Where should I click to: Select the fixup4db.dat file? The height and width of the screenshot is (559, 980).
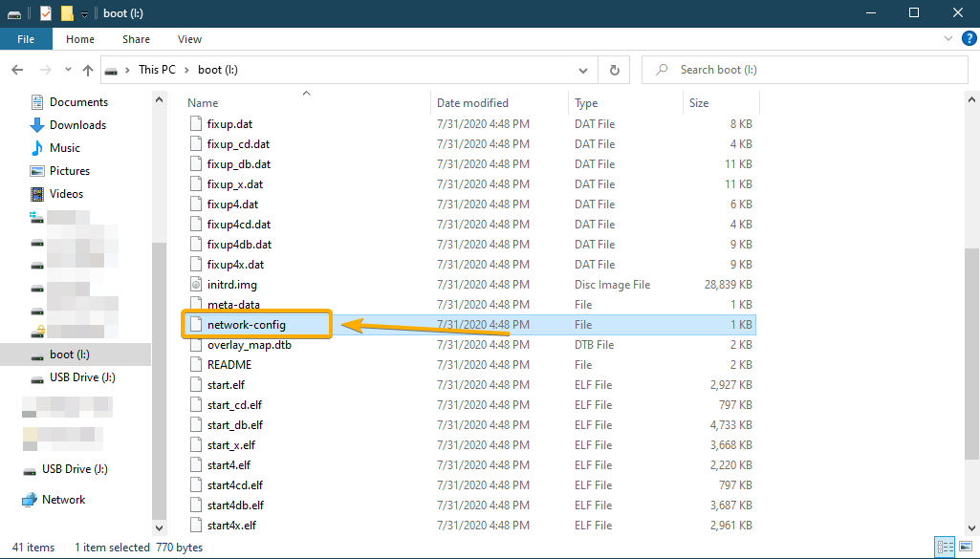(x=239, y=245)
